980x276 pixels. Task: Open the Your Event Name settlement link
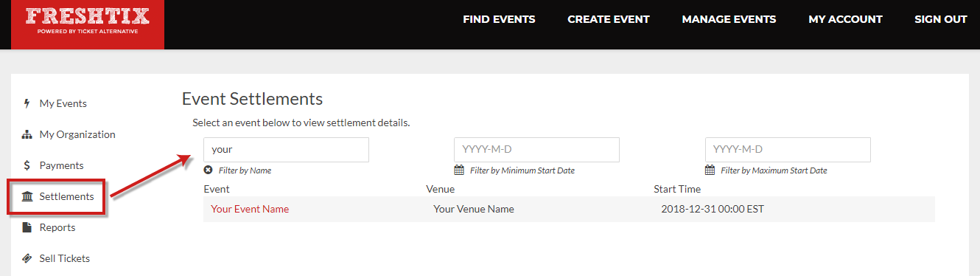tap(250, 209)
